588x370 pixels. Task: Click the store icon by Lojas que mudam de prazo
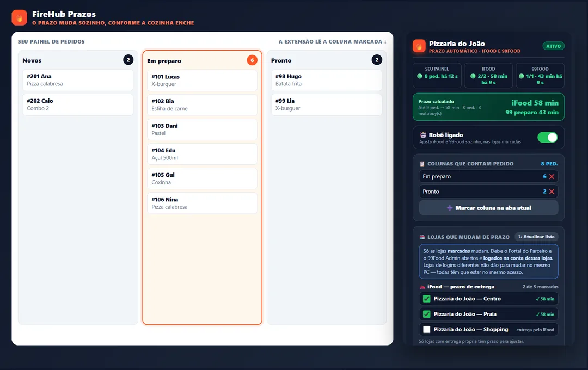422,237
